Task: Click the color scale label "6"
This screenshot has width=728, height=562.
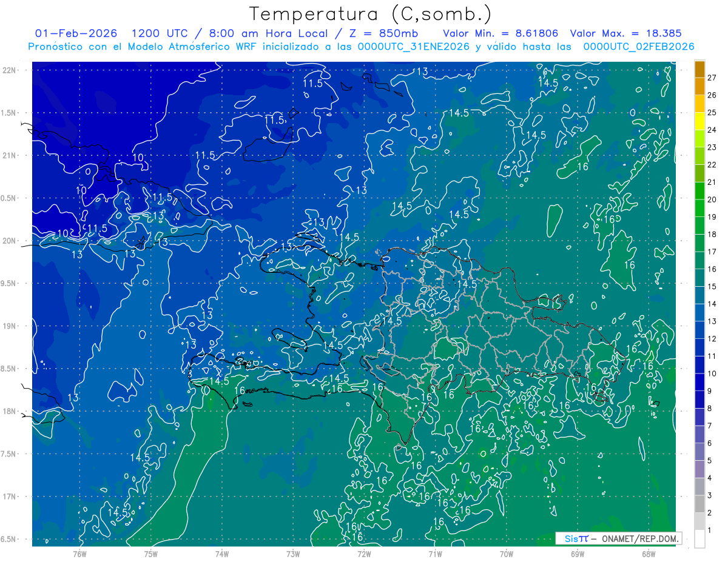Action: coord(710,443)
